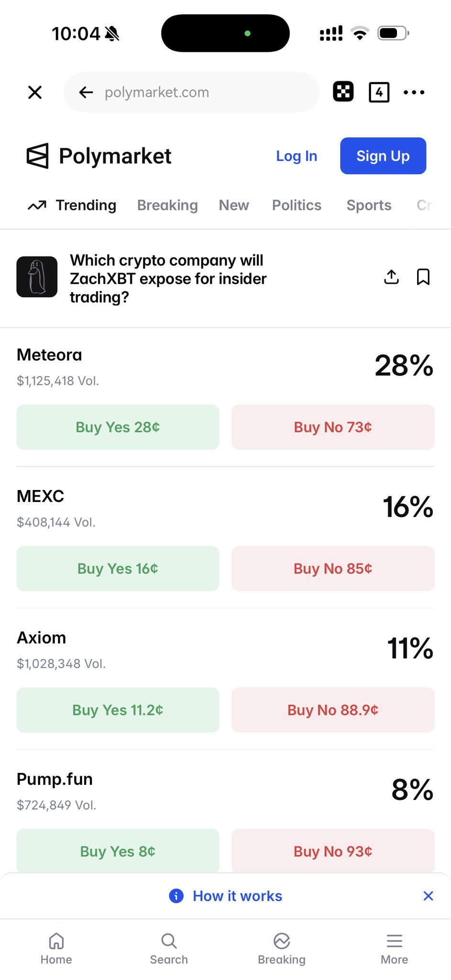This screenshot has height=980, width=451.
Task: Bookmark the ZachXBT insider trading market
Action: pyautogui.click(x=423, y=277)
